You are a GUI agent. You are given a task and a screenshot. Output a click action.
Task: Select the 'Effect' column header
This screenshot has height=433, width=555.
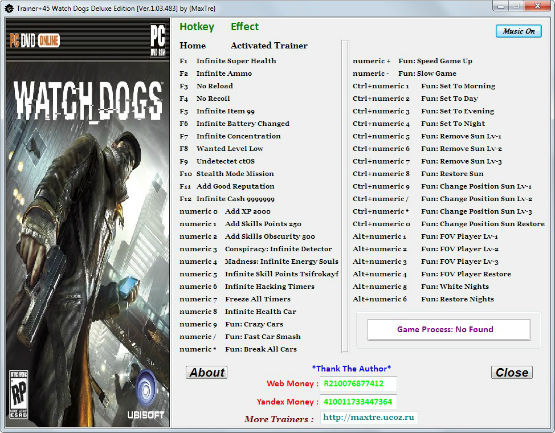(245, 27)
